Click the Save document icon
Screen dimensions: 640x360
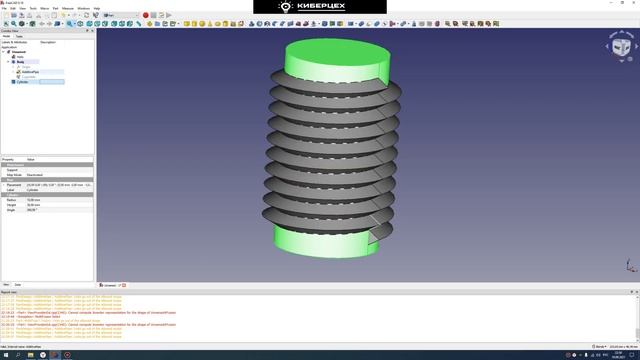(22, 15)
